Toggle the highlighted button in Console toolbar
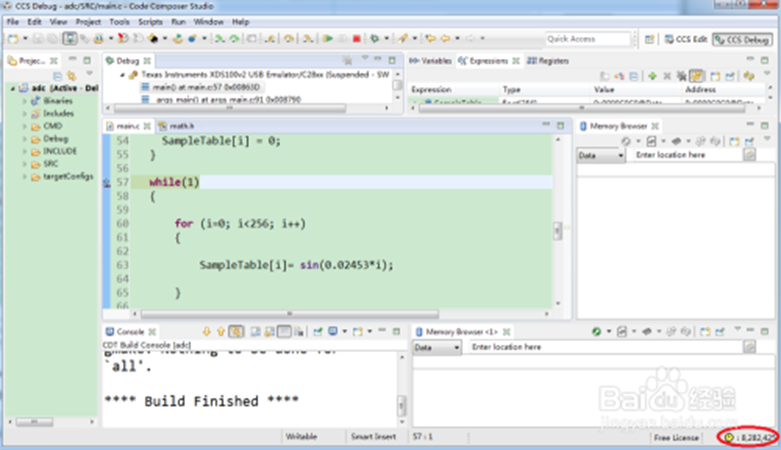The image size is (781, 450). pos(237,331)
